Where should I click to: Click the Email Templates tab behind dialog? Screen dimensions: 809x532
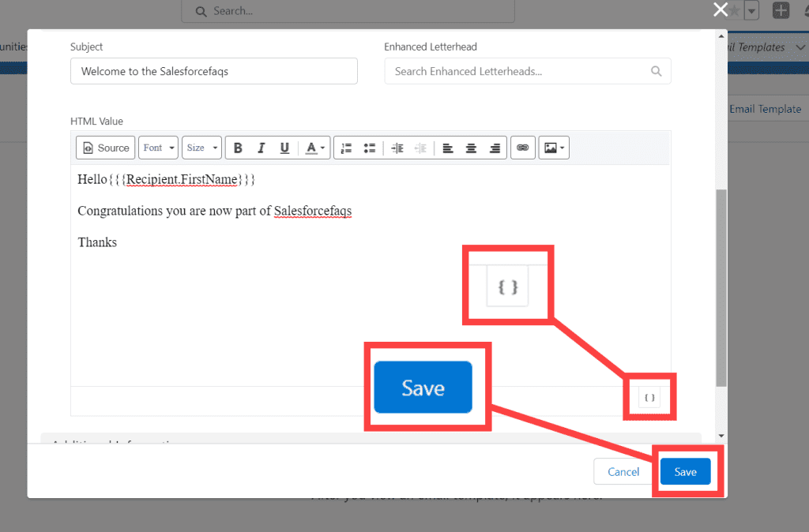758,47
